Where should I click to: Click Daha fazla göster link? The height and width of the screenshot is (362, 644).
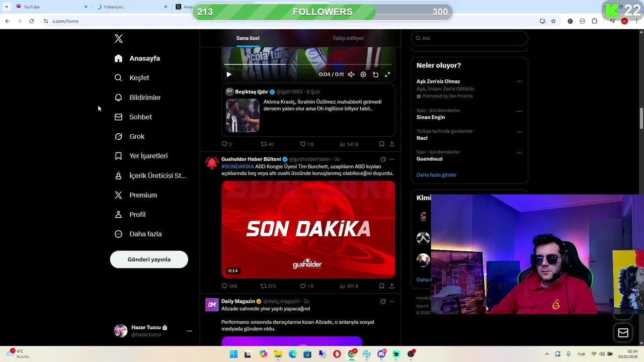coord(437,175)
